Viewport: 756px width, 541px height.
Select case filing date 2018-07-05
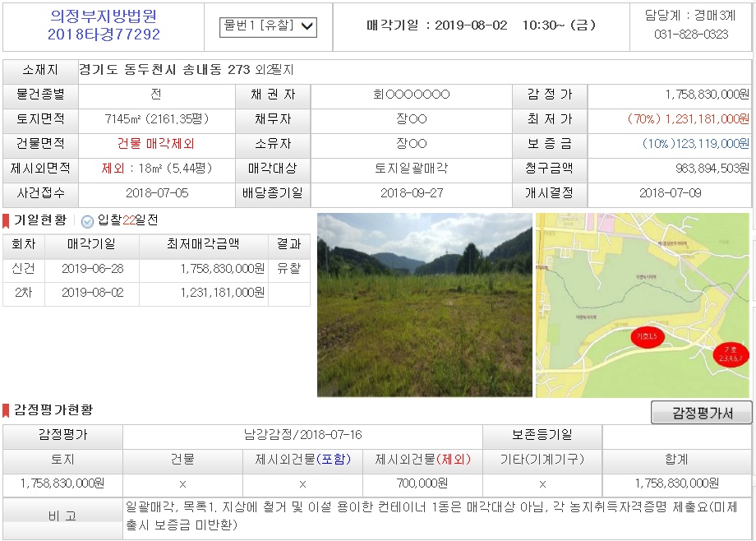point(157,193)
